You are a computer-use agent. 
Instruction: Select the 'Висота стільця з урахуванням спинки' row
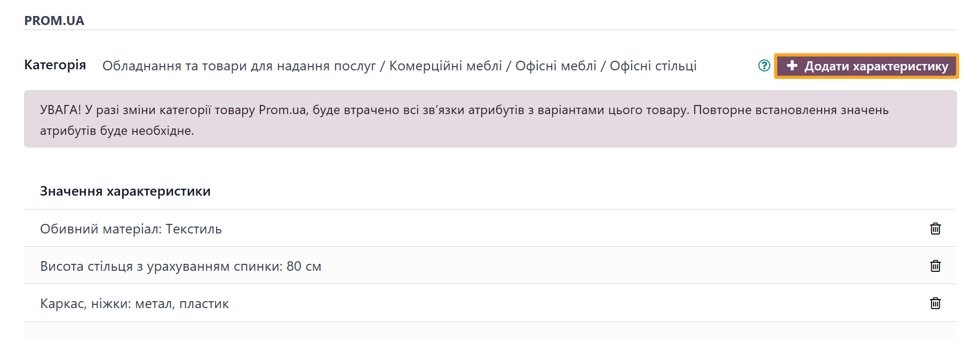(x=160, y=267)
